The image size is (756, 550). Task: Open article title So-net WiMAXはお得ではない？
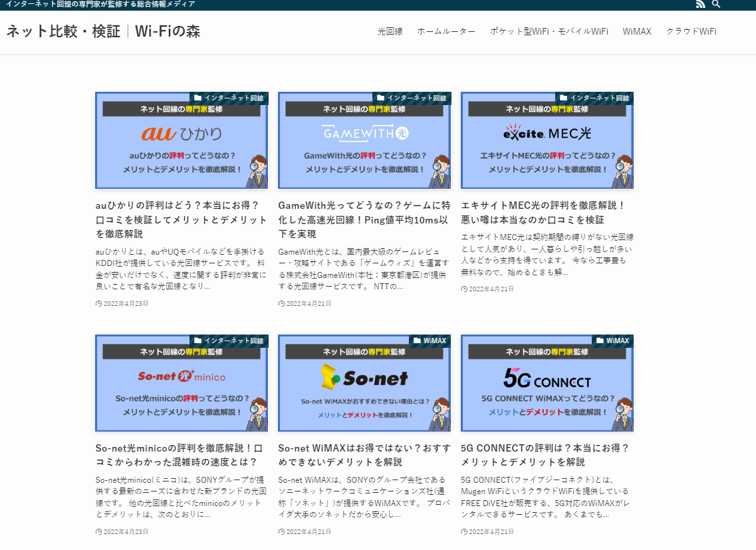coord(364,455)
